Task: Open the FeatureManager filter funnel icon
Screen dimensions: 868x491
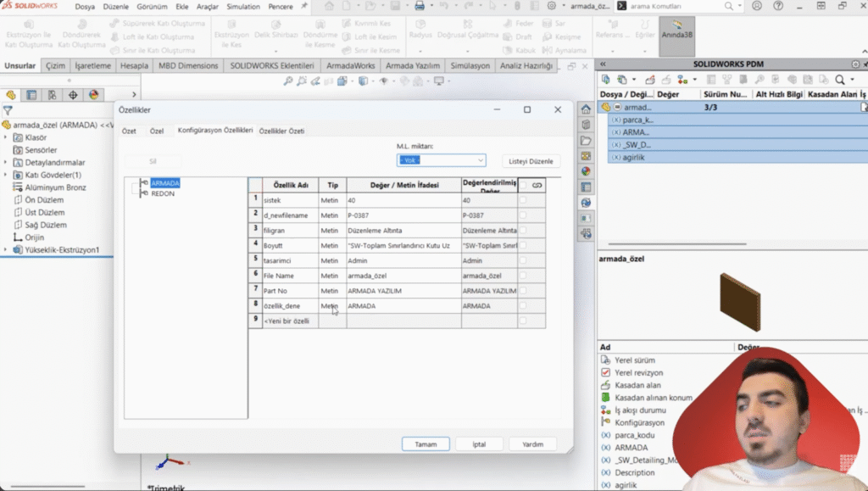Action: point(8,110)
